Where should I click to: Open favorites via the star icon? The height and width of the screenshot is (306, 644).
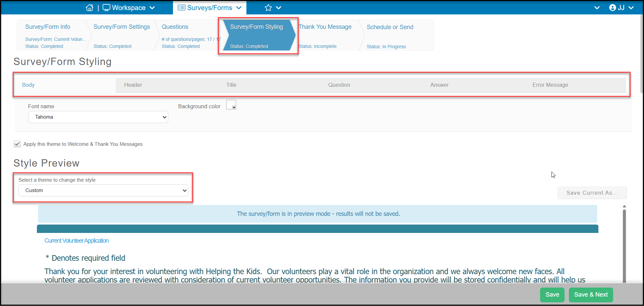click(x=268, y=8)
